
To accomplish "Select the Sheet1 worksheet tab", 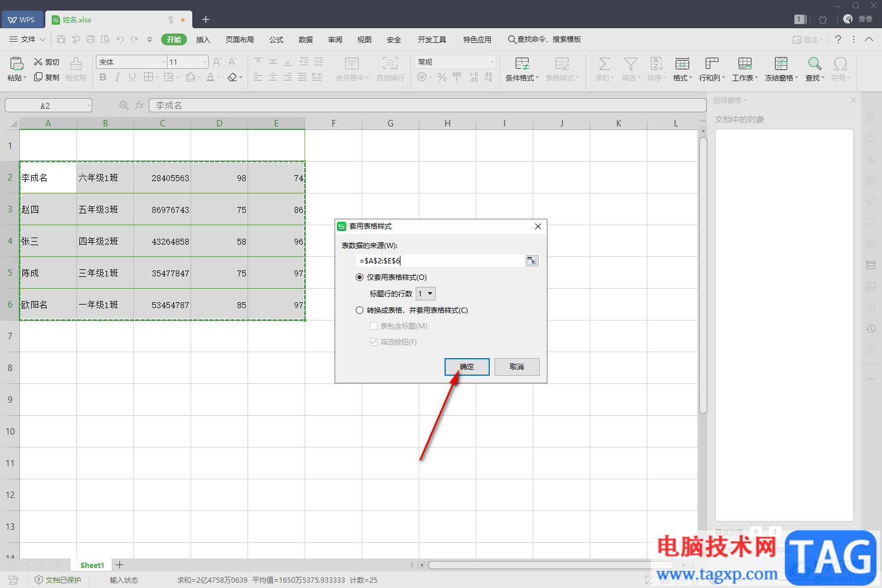I will pyautogui.click(x=92, y=565).
